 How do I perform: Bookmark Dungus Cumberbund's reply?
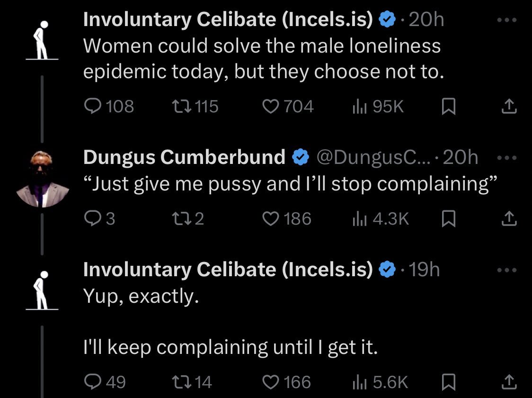coord(448,219)
